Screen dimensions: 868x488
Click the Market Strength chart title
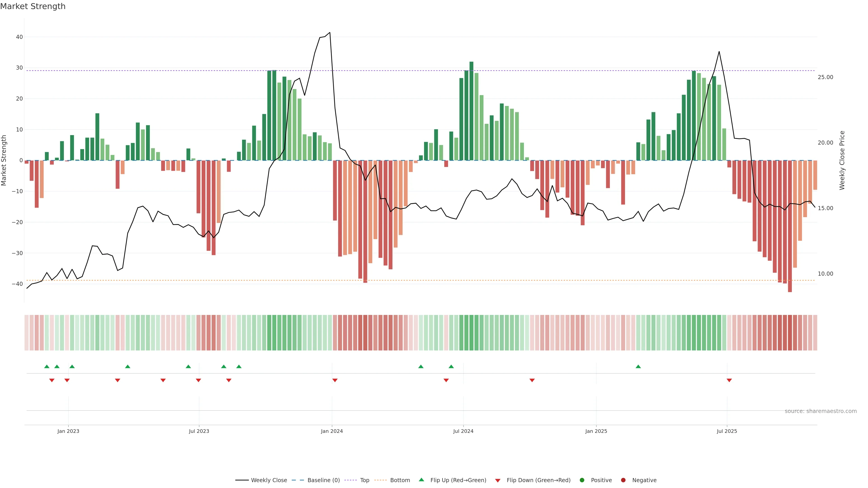(x=33, y=6)
